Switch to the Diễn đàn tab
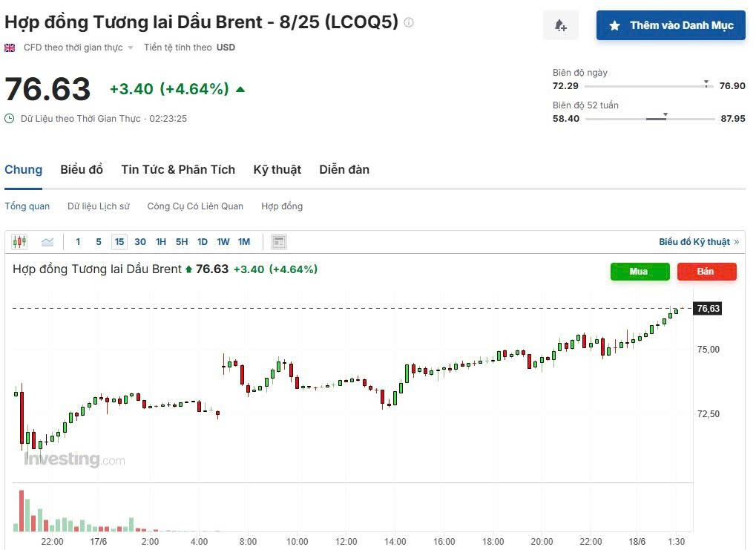 pyautogui.click(x=344, y=169)
